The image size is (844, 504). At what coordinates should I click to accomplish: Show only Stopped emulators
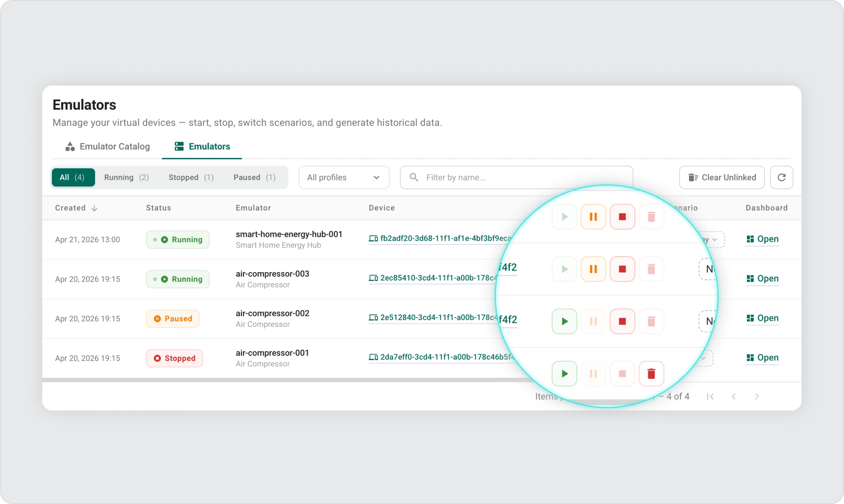(x=191, y=177)
